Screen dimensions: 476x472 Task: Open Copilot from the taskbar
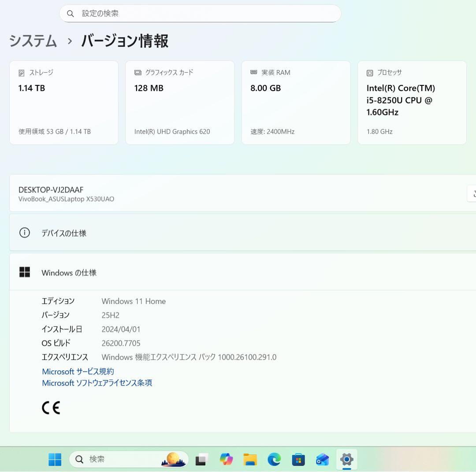click(226, 459)
